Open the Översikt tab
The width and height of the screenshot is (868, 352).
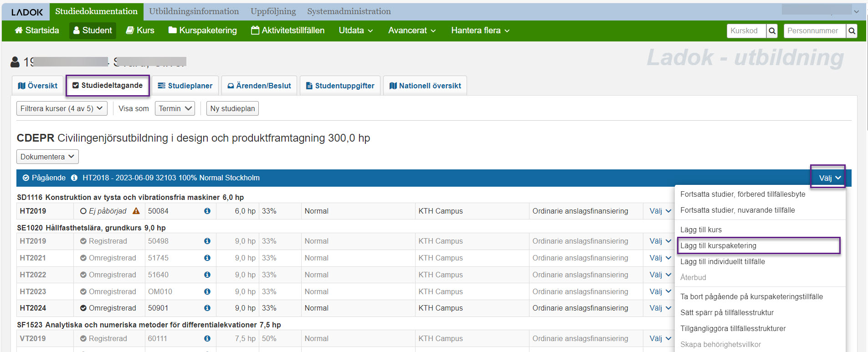(x=37, y=86)
